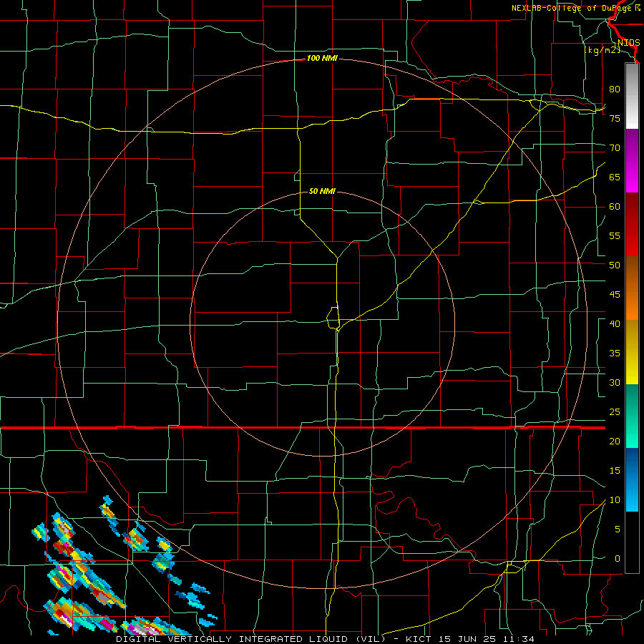The width and height of the screenshot is (644, 644).
Task: Click the KICT radar site identifier
Action: click(x=419, y=639)
